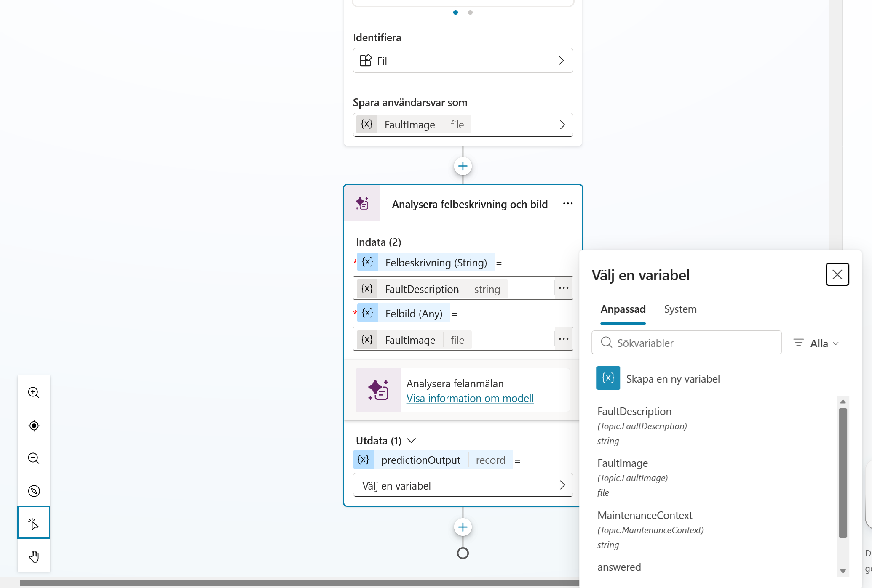Viewport: 872px width, 588px height.
Task: Click the reset view compass icon
Action: click(x=34, y=491)
